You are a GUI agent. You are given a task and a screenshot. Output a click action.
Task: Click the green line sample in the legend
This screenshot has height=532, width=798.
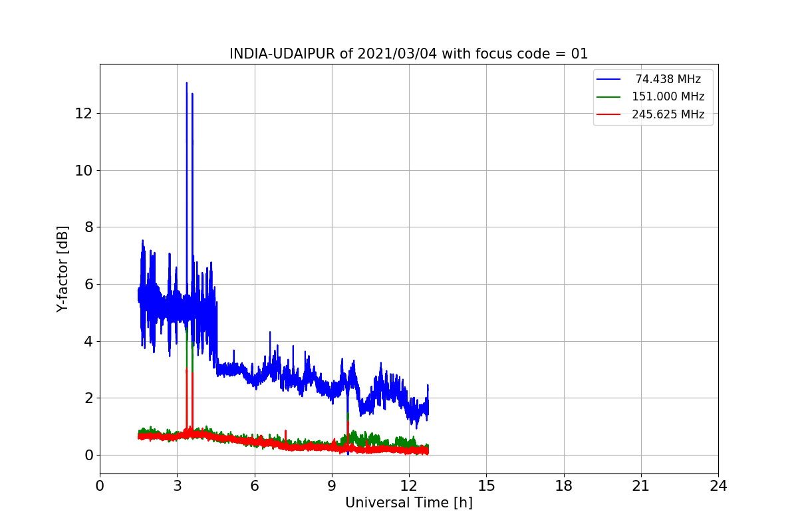tap(609, 97)
